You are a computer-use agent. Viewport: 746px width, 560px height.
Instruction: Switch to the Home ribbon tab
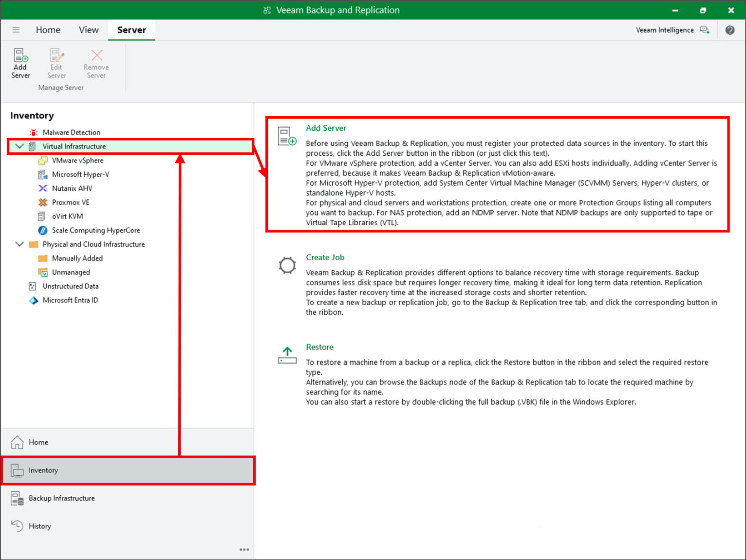point(48,30)
